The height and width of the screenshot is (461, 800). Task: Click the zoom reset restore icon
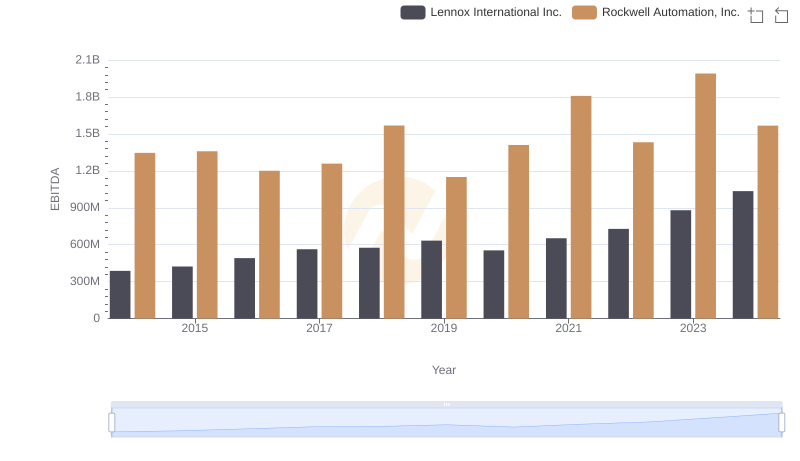[x=781, y=15]
